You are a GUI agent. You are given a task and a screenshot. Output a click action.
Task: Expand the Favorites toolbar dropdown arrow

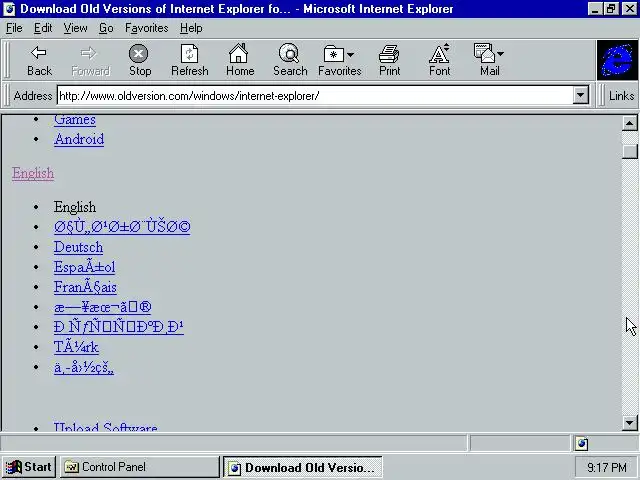click(351, 54)
